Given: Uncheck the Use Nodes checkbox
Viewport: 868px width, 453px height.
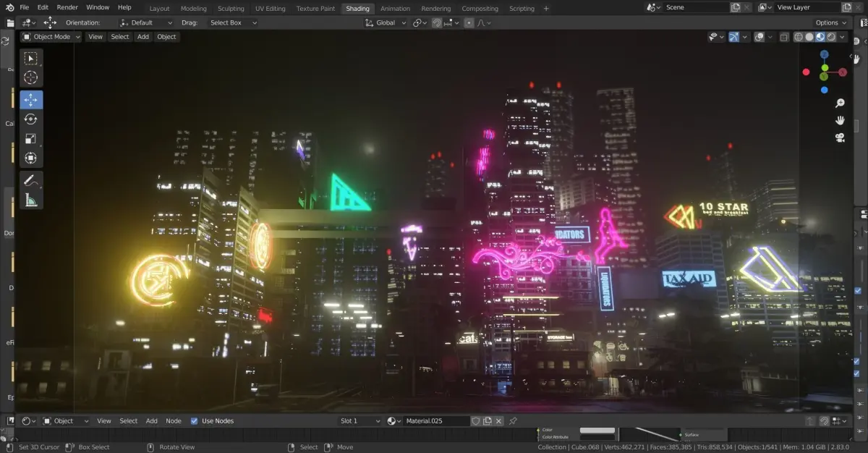Looking at the screenshot, I should pos(194,420).
